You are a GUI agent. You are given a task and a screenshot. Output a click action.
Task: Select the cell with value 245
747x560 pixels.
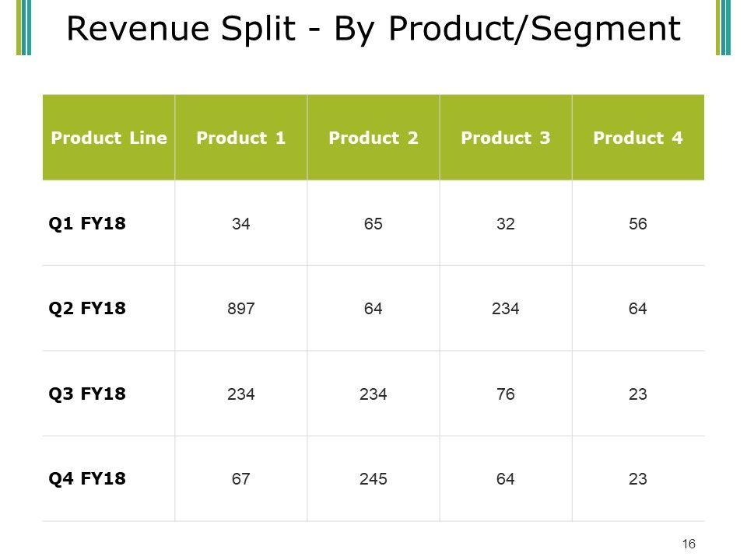coord(373,479)
